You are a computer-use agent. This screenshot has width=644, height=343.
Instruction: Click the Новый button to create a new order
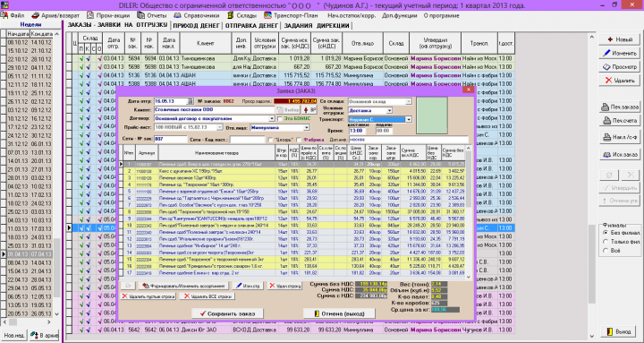pyautogui.click(x=619, y=39)
